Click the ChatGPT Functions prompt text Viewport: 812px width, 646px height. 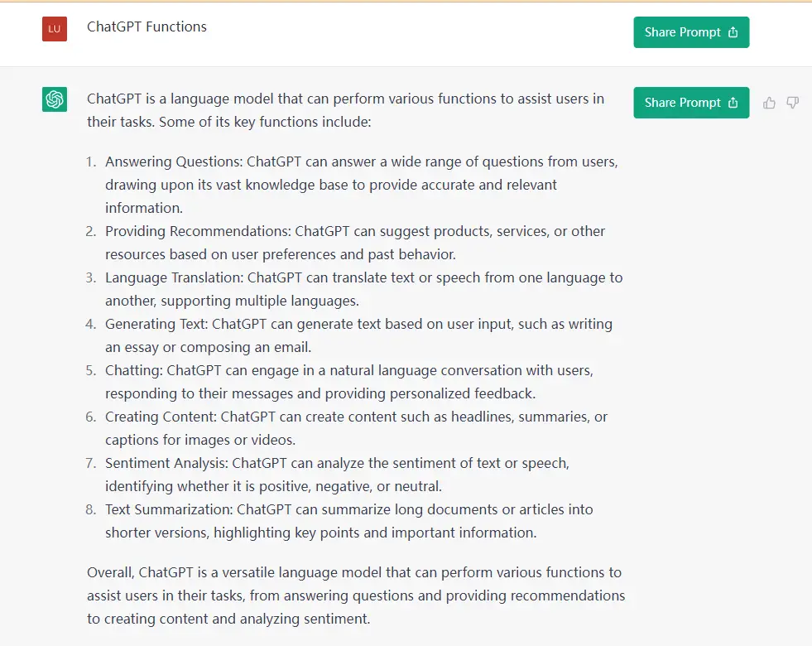(147, 27)
